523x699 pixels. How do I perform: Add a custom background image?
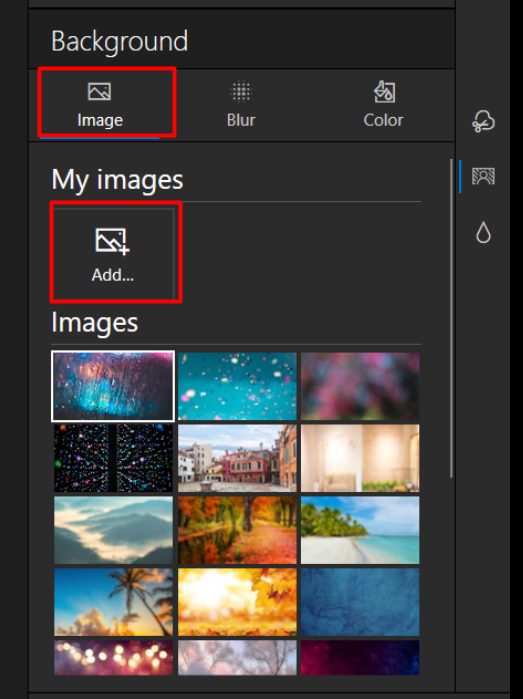(113, 254)
